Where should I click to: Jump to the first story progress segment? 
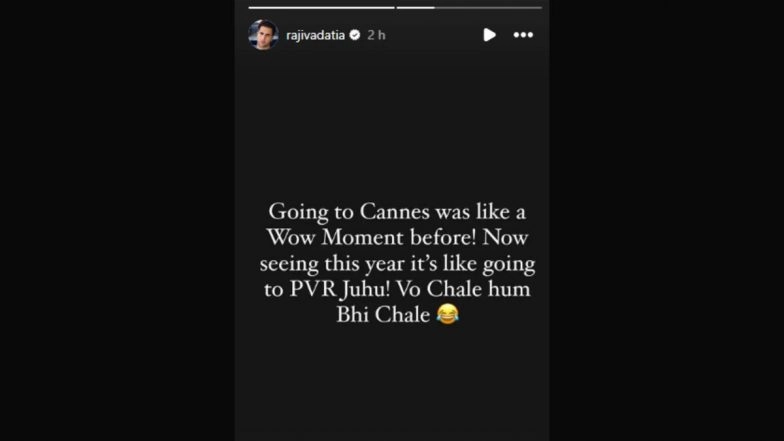(x=322, y=8)
